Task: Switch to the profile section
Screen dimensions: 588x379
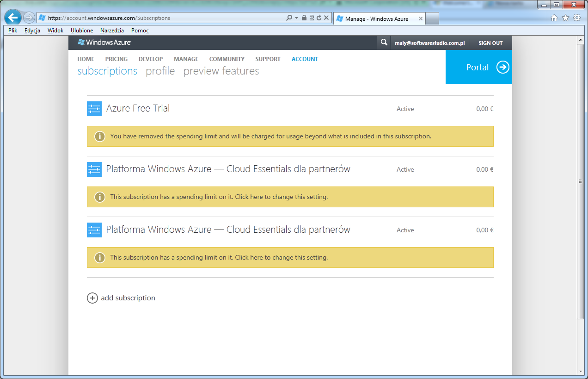Action: (x=160, y=71)
